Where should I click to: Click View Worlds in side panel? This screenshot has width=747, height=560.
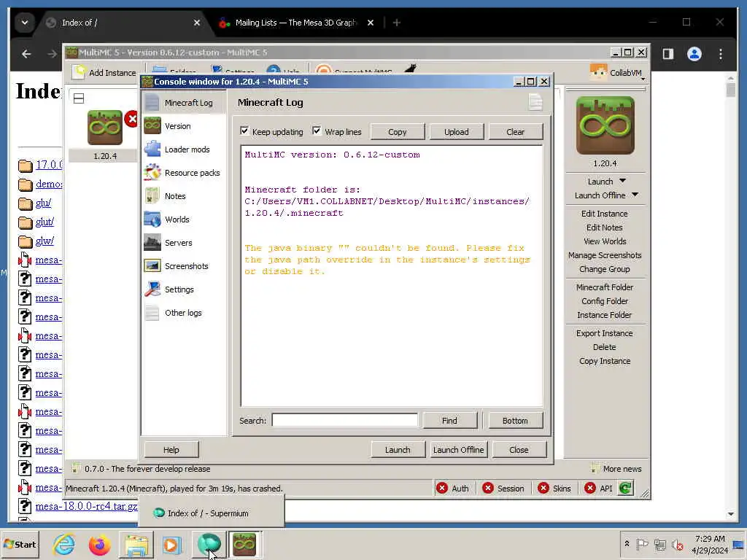click(x=605, y=241)
